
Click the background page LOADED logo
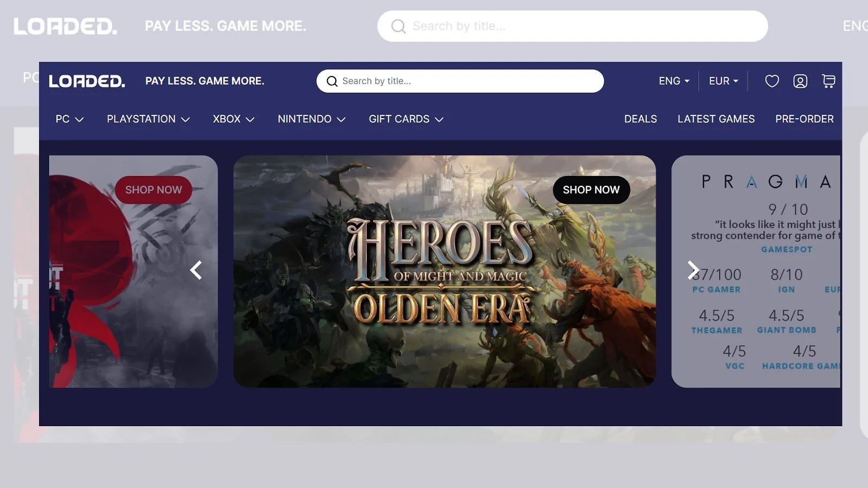click(65, 26)
